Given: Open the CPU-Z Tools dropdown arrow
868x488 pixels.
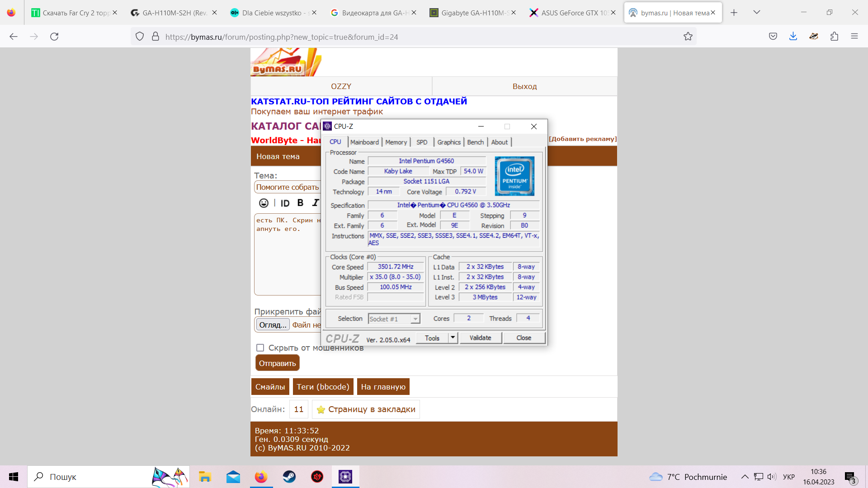Looking at the screenshot, I should click(x=453, y=338).
